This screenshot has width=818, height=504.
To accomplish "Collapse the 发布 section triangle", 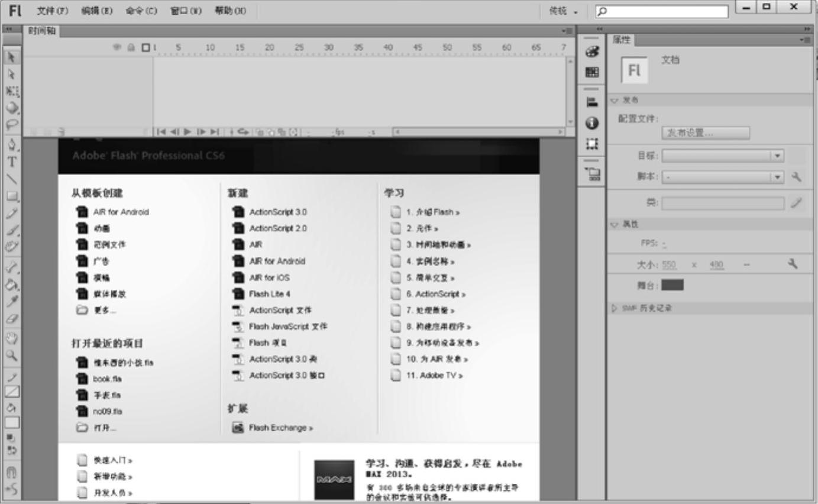I will coord(613,100).
